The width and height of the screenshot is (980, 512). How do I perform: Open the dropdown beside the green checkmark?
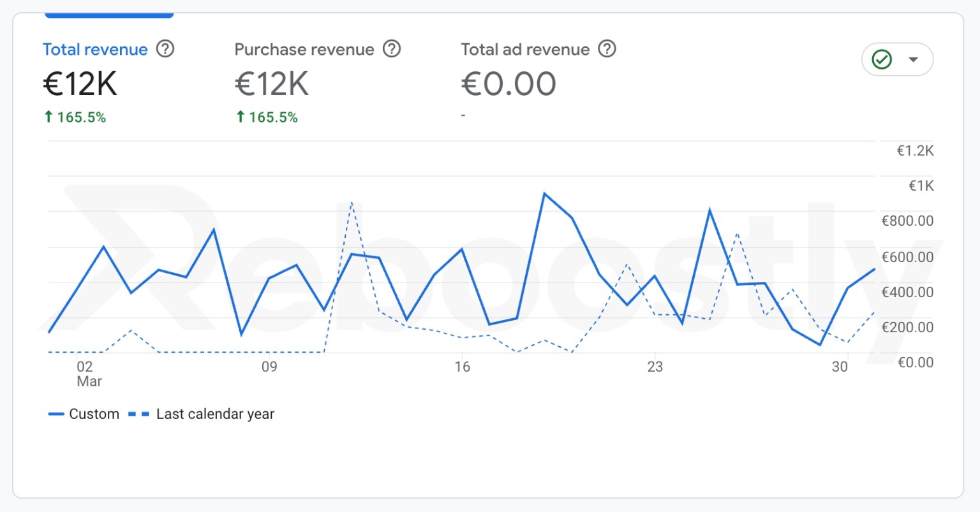click(914, 59)
